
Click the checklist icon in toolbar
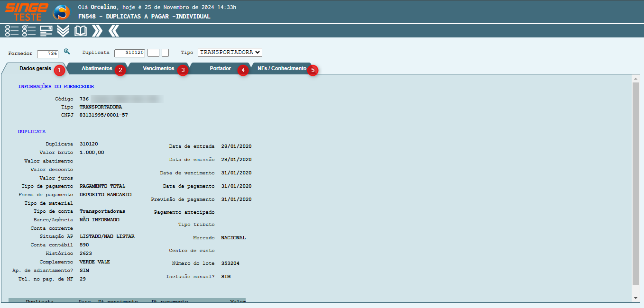pos(29,31)
